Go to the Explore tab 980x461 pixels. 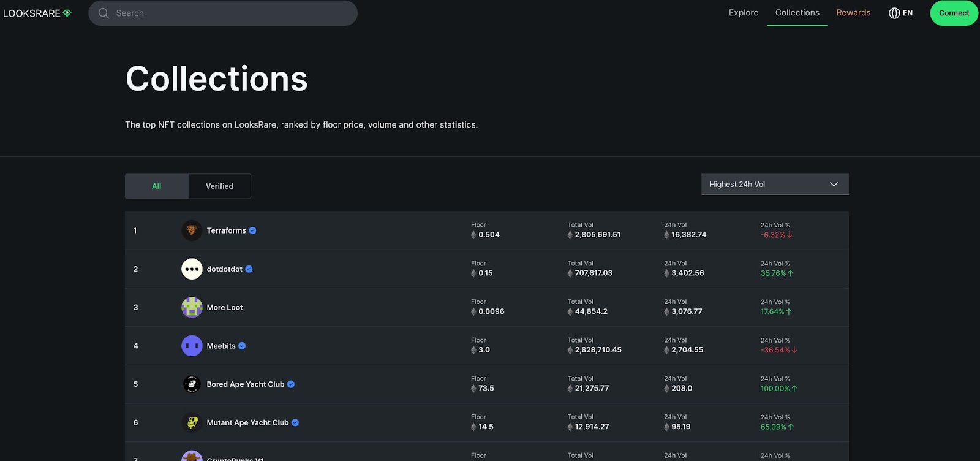744,13
